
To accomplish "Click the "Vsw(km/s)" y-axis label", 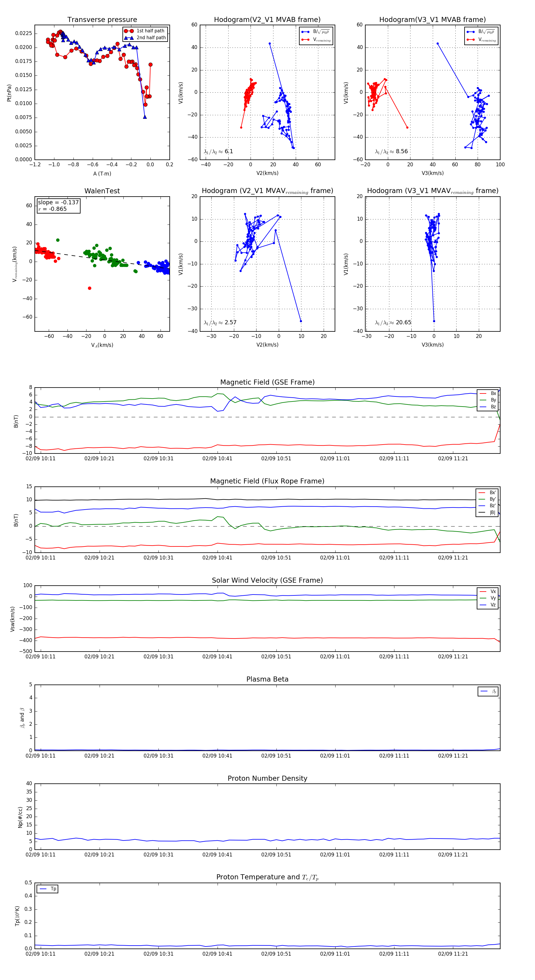I will (x=12, y=619).
